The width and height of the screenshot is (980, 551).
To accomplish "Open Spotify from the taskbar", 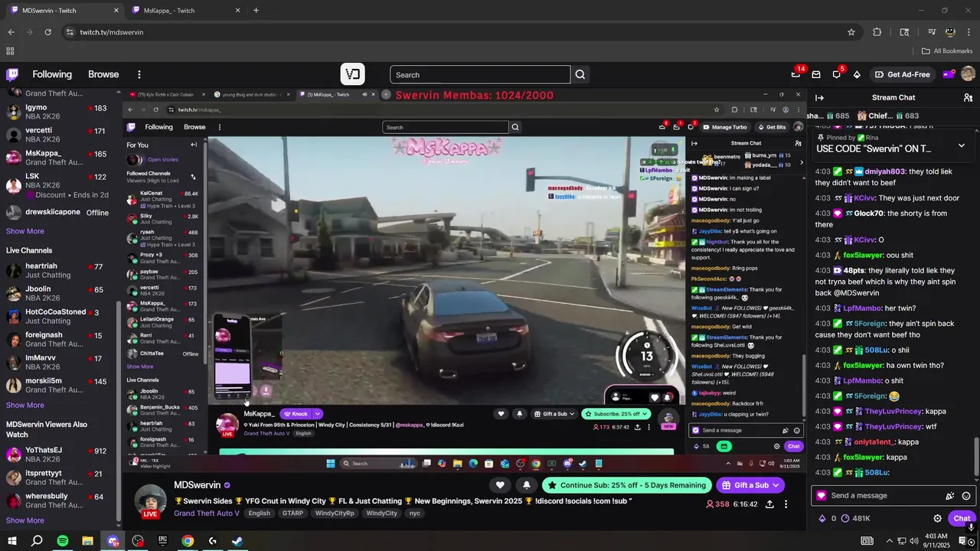I will point(63,541).
